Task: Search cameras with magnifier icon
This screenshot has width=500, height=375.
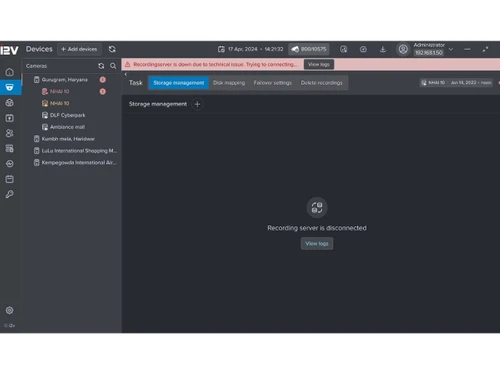Action: (113, 66)
